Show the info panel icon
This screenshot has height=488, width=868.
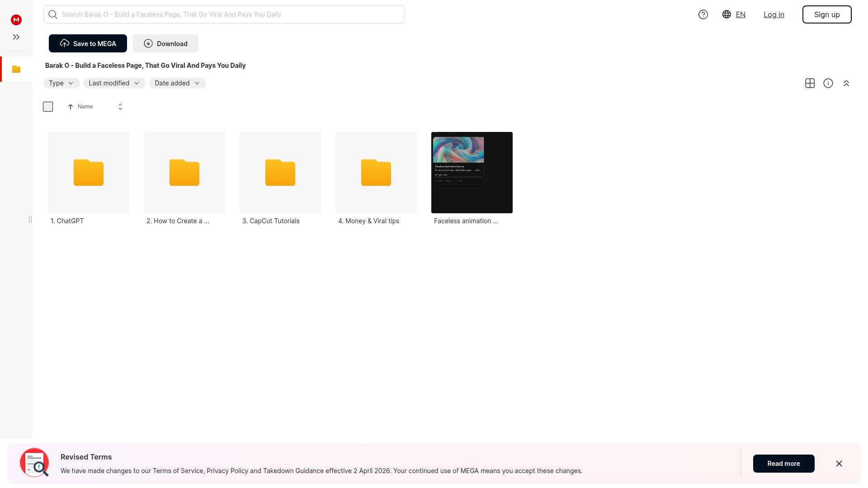[x=828, y=83]
